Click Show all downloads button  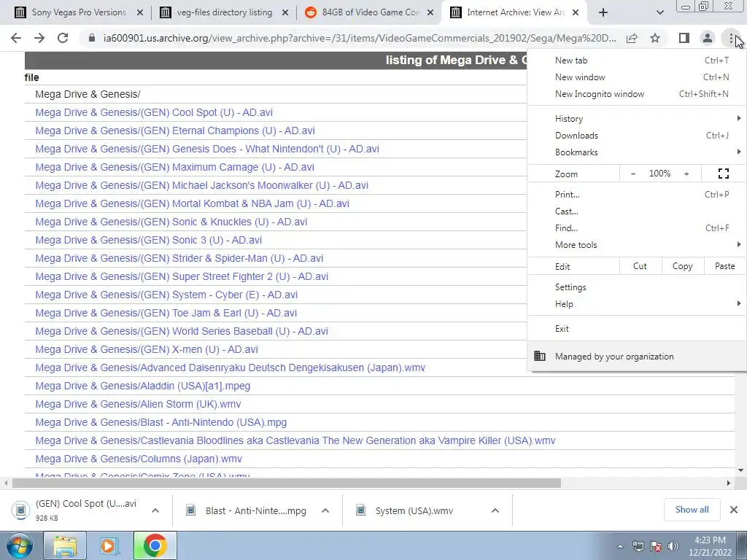click(x=692, y=510)
